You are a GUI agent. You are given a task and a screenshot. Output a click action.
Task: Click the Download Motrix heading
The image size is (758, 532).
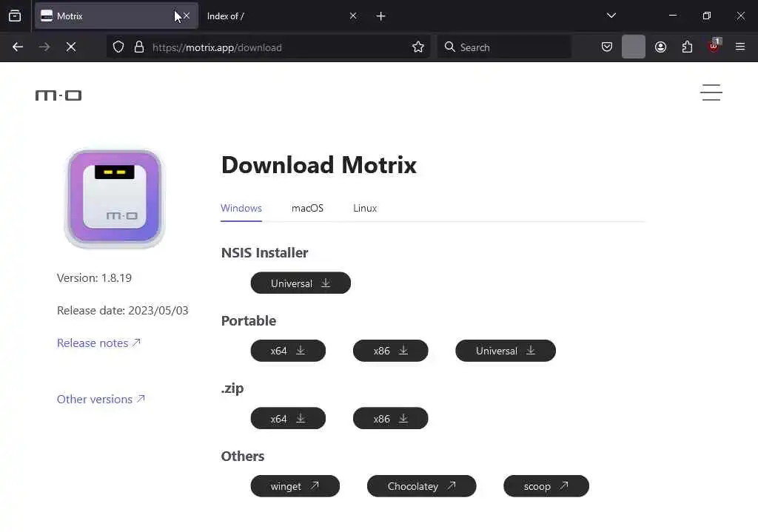click(318, 165)
